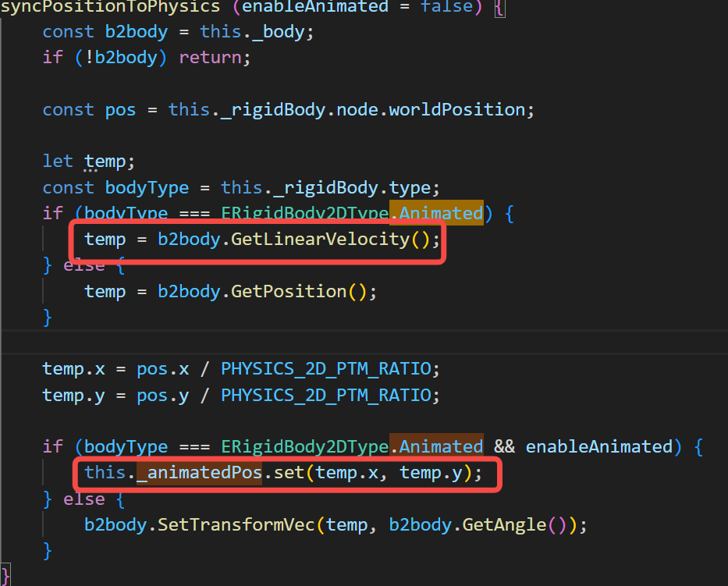728x586 pixels.
Task: Click 'syncPositionToPhysics' function name
Action: click(110, 6)
